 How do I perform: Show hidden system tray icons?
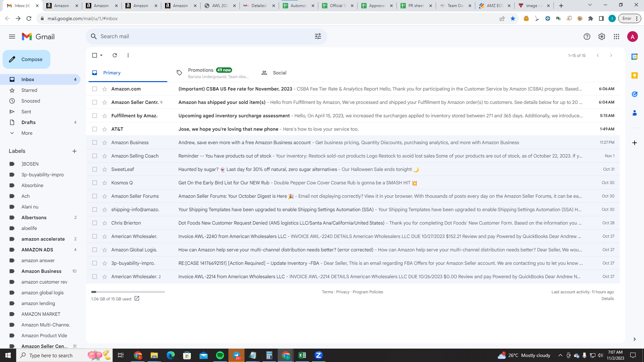pyautogui.click(x=560, y=355)
